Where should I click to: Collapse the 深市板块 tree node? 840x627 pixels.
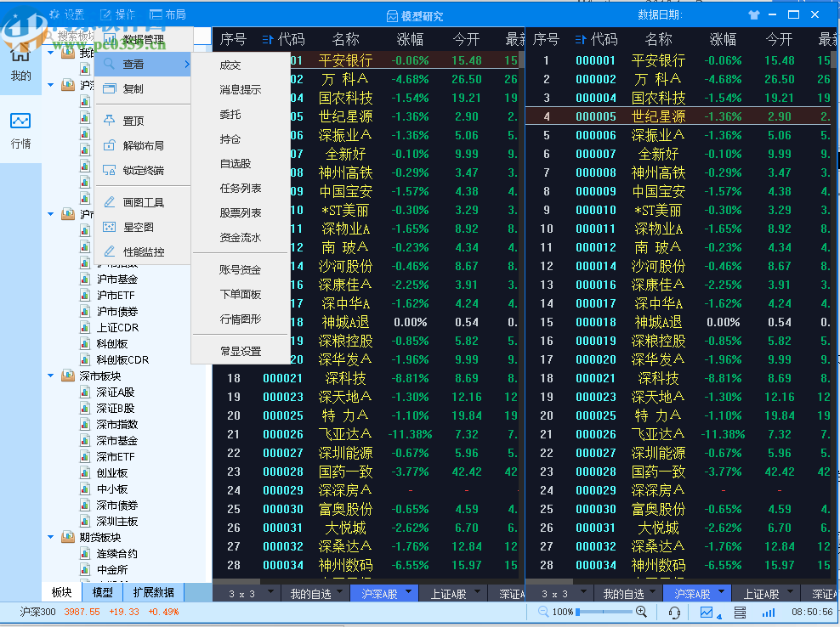[51, 376]
